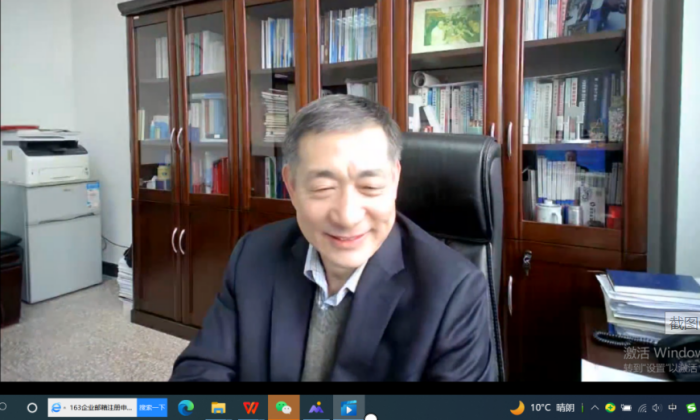Click the Cortana circle search icon

tap(32, 408)
